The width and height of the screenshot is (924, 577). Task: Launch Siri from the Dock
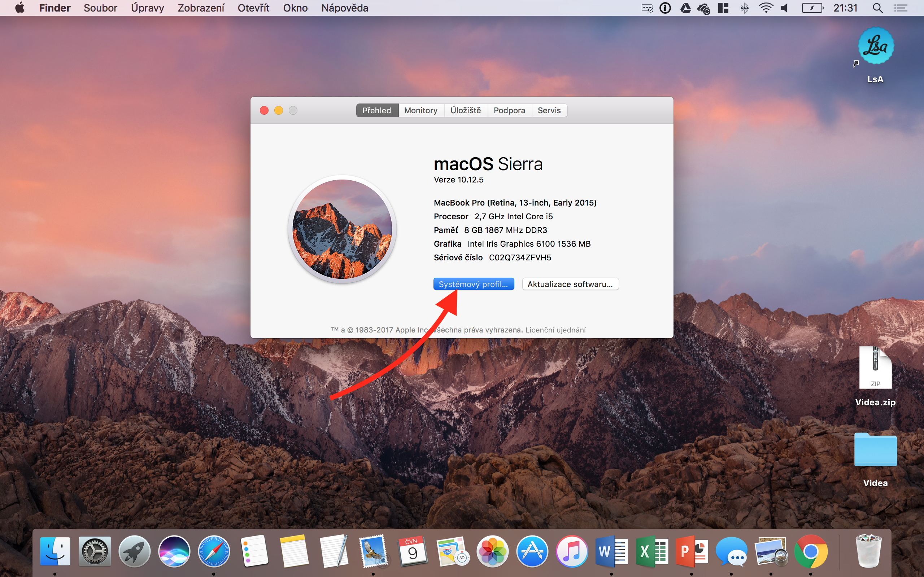click(x=174, y=551)
